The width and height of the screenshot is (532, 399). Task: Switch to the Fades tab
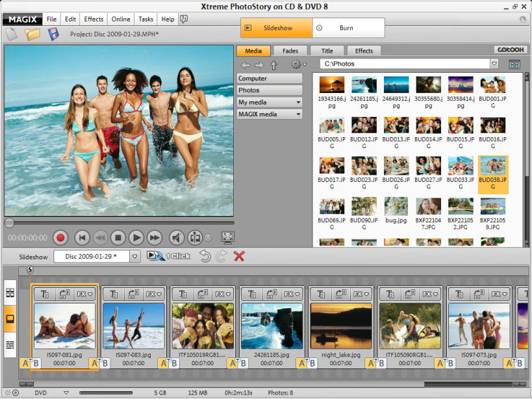pos(290,51)
